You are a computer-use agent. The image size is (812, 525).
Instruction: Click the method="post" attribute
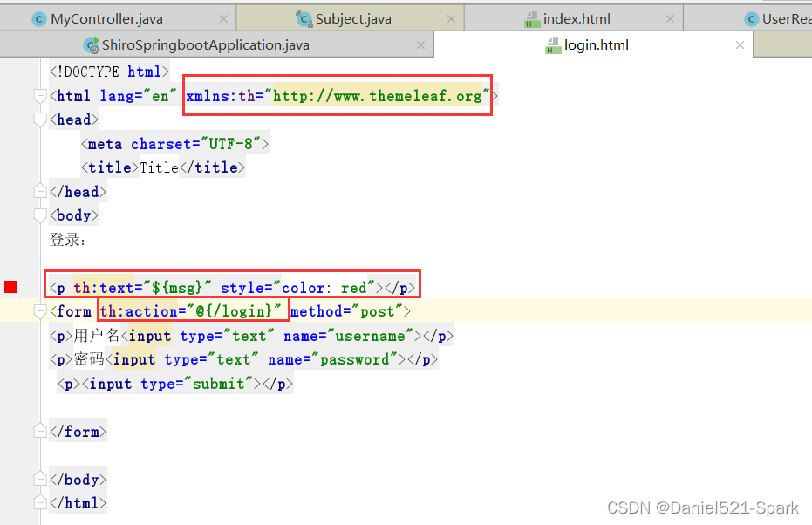click(x=346, y=311)
